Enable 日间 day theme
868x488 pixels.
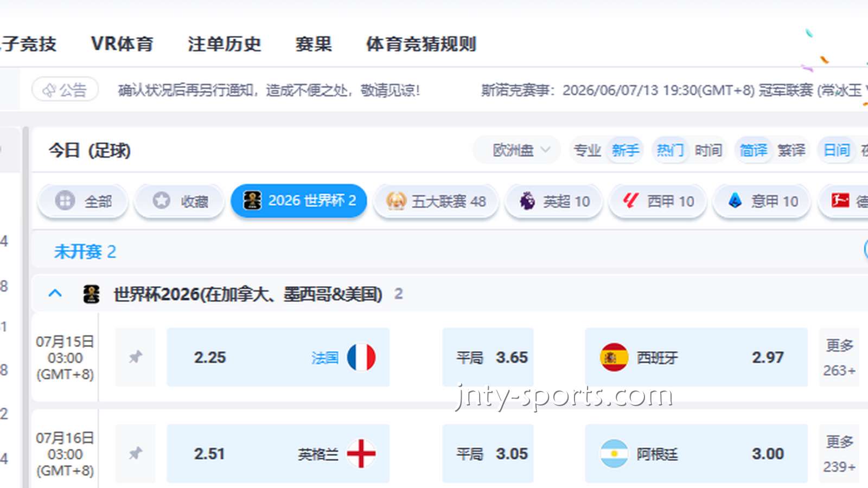pos(837,150)
